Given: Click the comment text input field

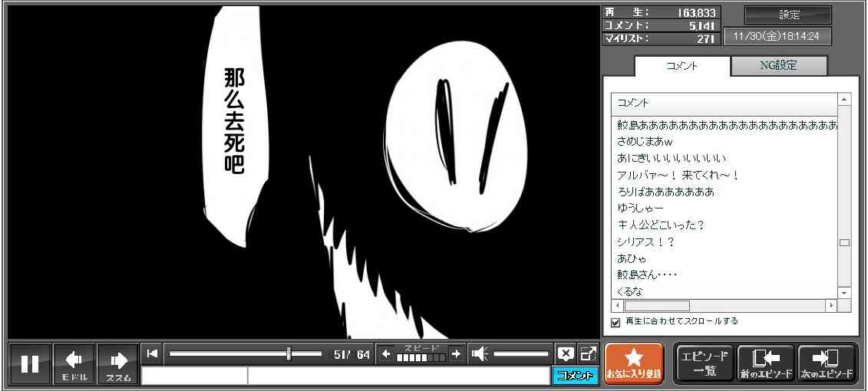Looking at the screenshot, I should pos(398,376).
